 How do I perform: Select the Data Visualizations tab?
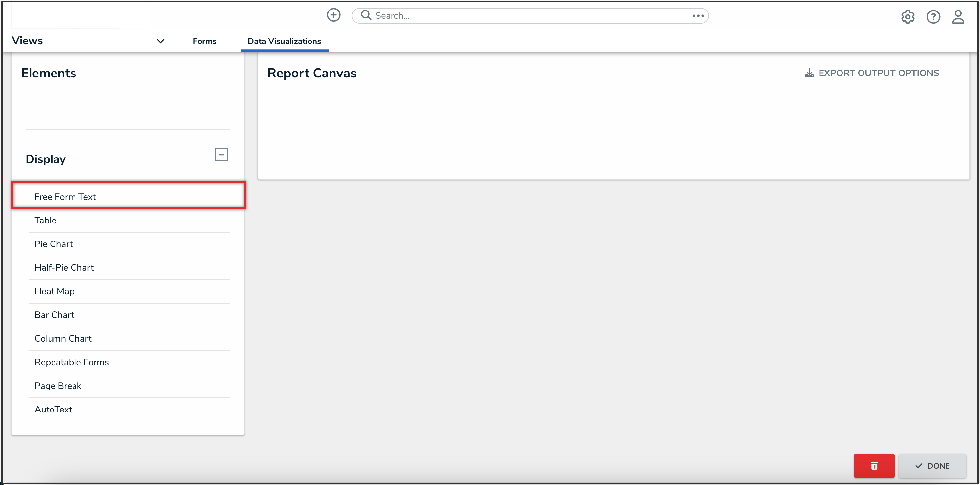click(x=284, y=41)
